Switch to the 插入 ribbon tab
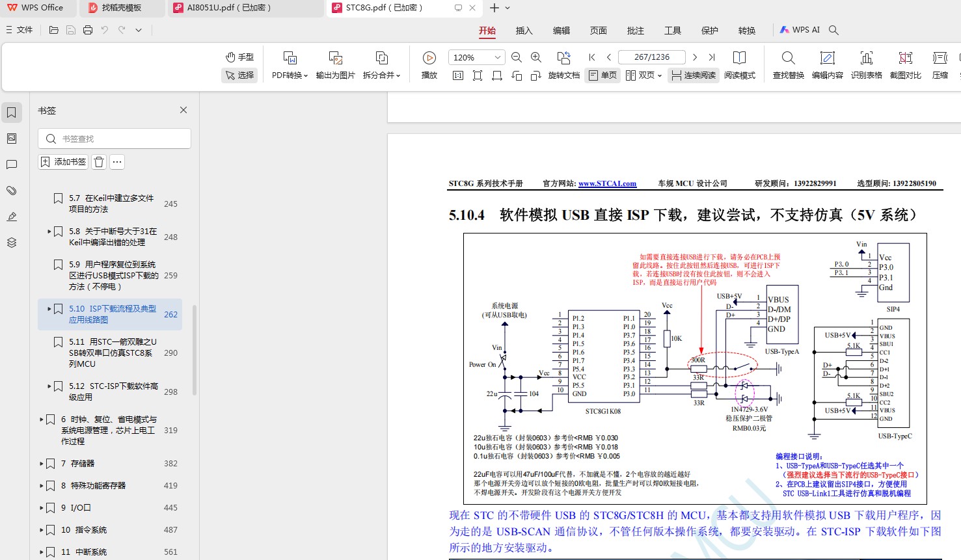The image size is (961, 560). click(524, 31)
